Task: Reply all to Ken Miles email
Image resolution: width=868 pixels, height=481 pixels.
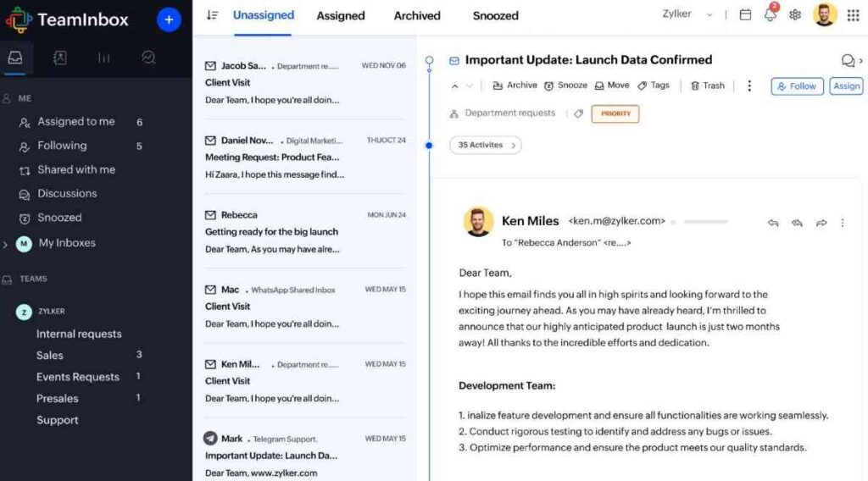Action: click(797, 223)
